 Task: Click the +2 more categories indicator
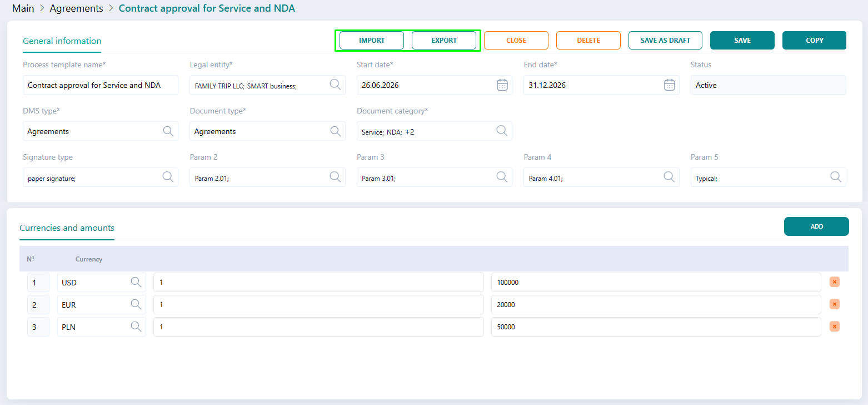point(410,132)
